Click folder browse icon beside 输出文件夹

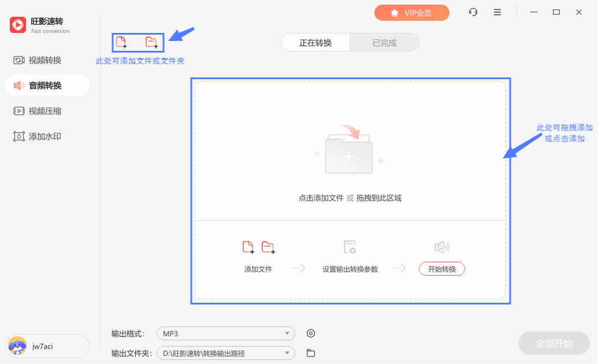pyautogui.click(x=311, y=353)
